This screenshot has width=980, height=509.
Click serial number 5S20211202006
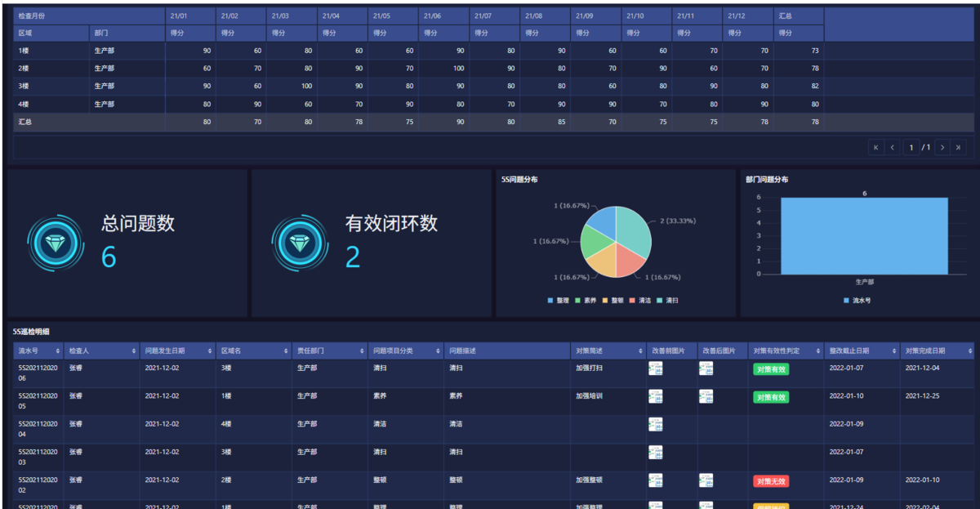38,373
